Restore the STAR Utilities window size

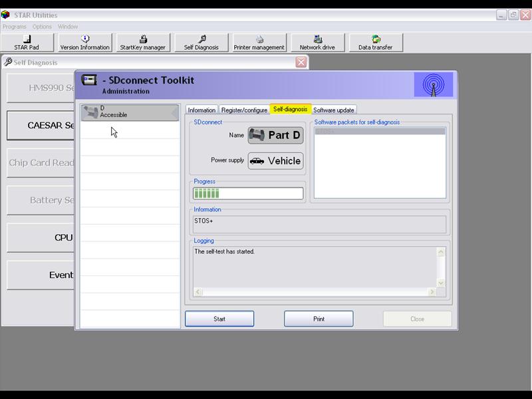513,15
